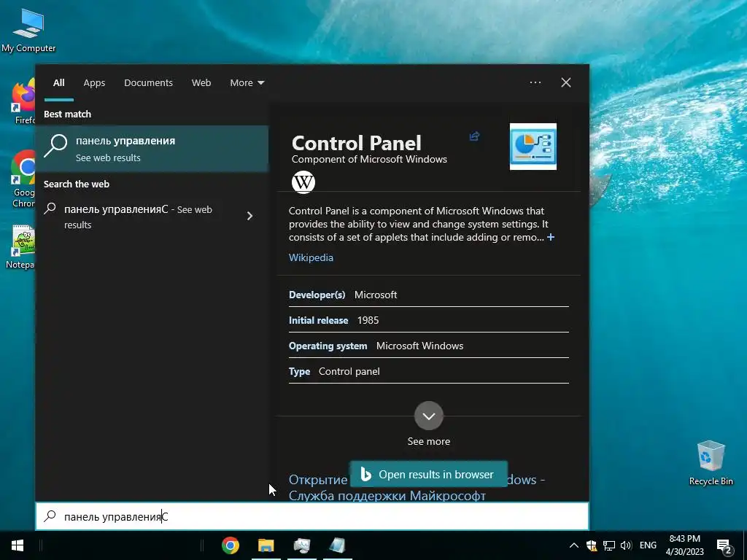Switch input language ENG indicator
Screen dimensions: 747x560
pyautogui.click(x=648, y=545)
